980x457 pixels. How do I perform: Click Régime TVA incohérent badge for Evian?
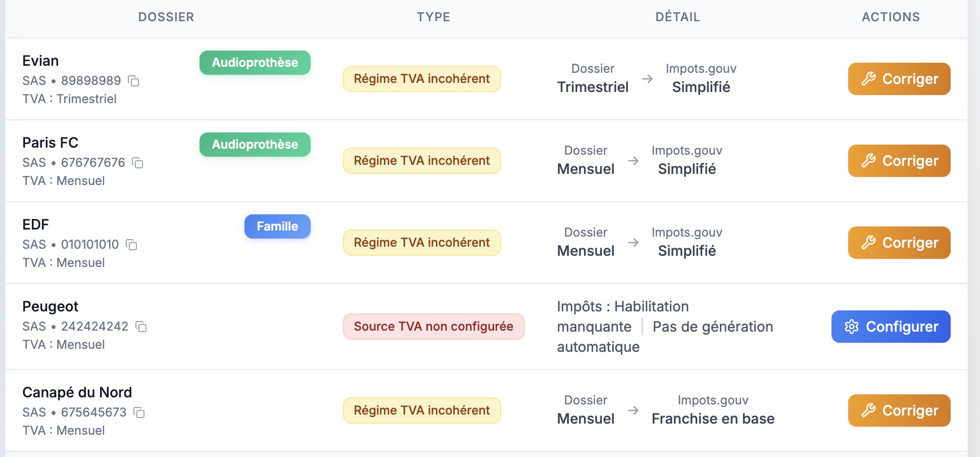click(x=422, y=79)
